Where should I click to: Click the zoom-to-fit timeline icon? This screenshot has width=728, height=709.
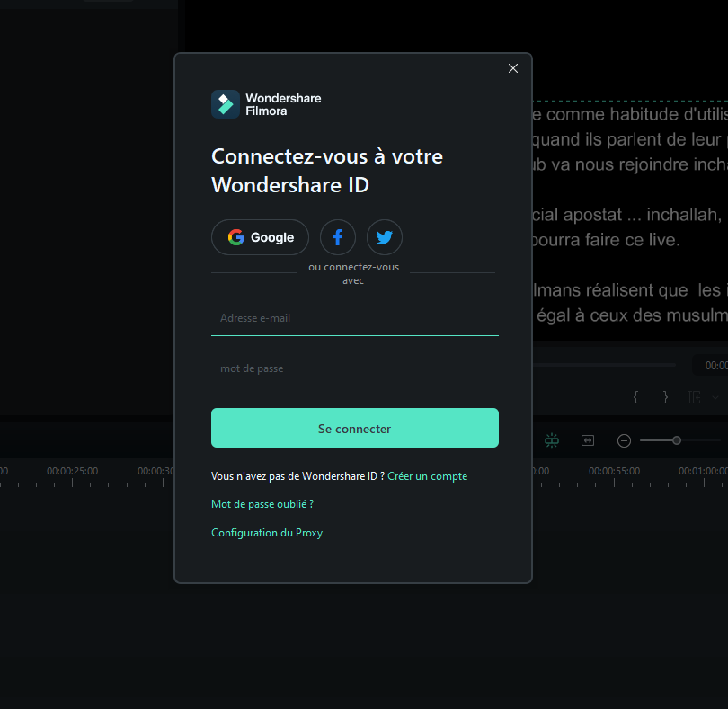(x=588, y=440)
